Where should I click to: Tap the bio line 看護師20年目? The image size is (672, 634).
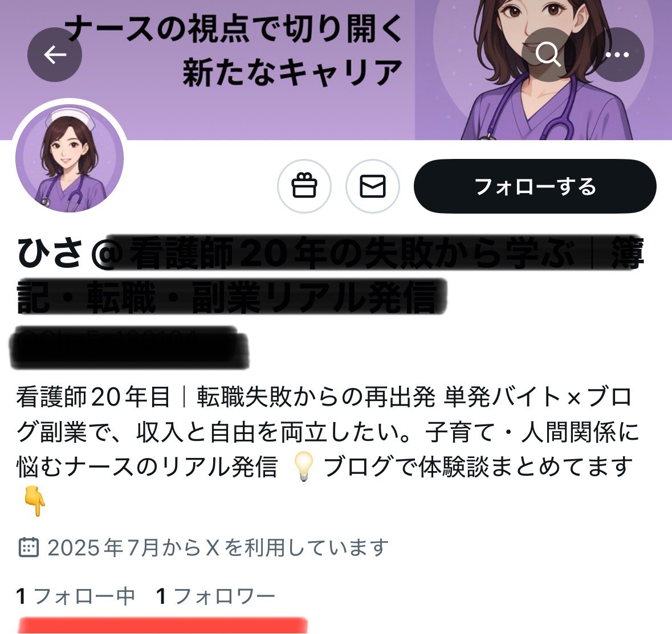click(x=93, y=396)
